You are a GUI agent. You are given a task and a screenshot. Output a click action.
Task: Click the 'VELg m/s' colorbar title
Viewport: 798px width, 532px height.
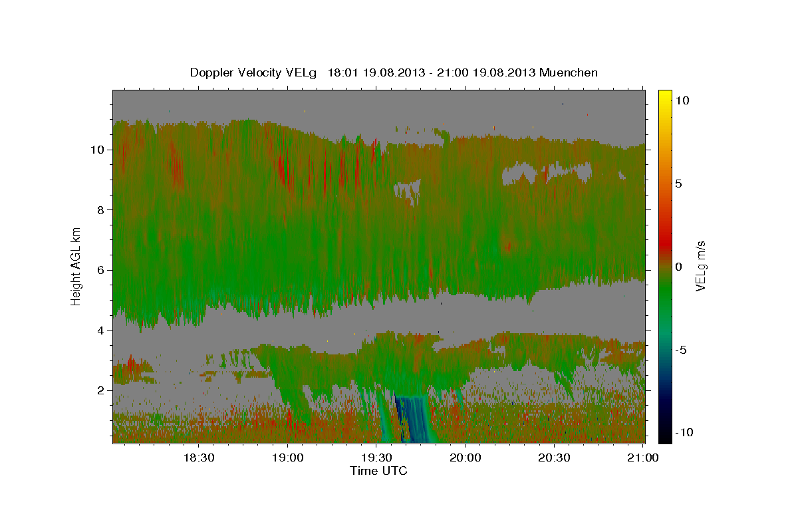tap(701, 267)
